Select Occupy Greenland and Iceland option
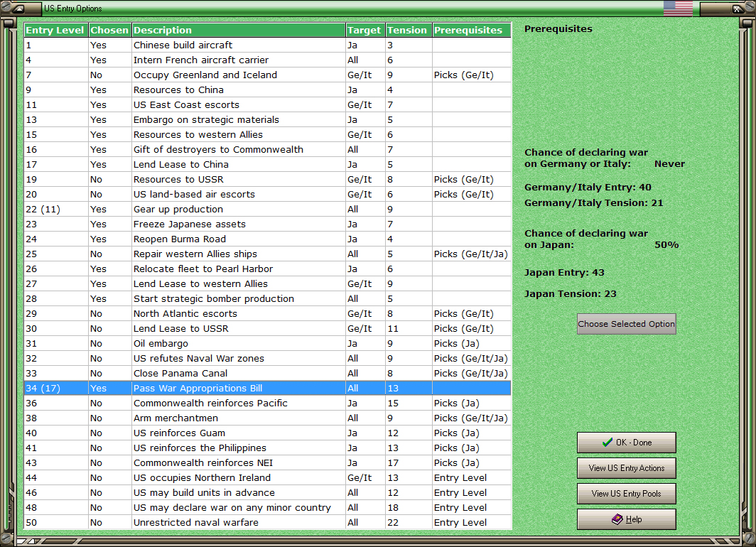The width and height of the screenshot is (756, 547). (x=268, y=75)
